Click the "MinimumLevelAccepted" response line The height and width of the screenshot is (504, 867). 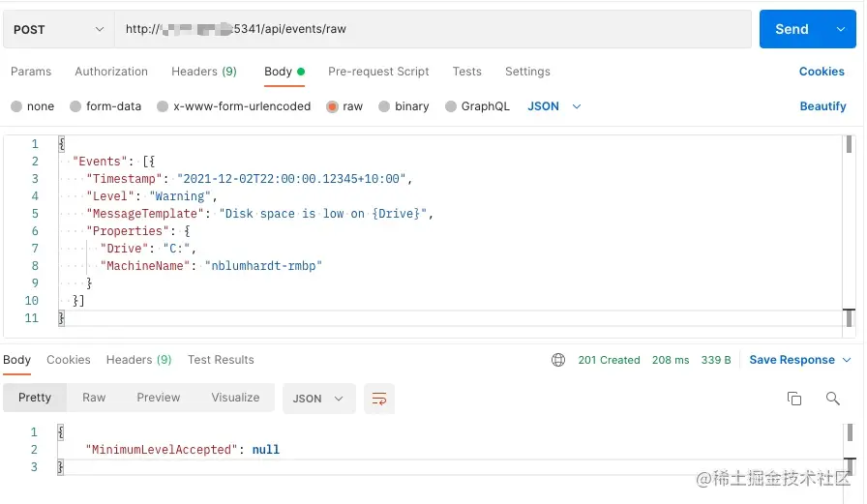click(183, 450)
